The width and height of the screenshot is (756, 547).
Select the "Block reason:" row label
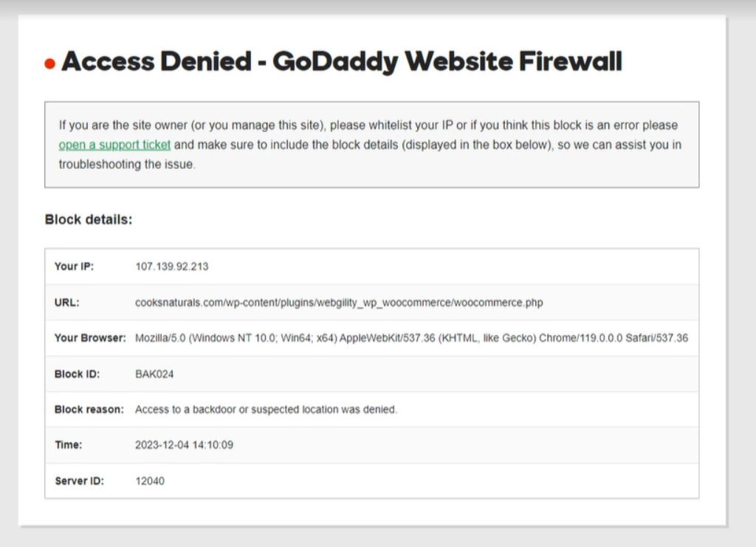89,410
